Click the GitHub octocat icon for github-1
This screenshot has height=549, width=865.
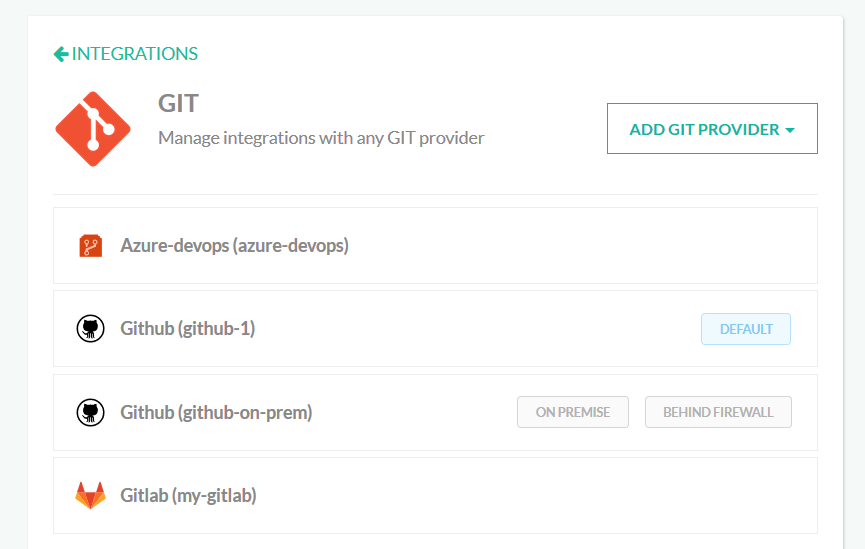tap(90, 329)
